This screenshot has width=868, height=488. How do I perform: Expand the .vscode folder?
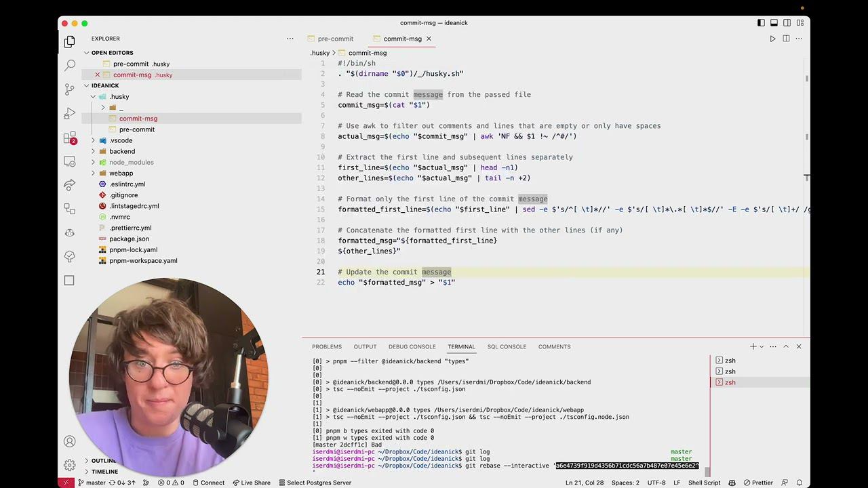point(93,140)
